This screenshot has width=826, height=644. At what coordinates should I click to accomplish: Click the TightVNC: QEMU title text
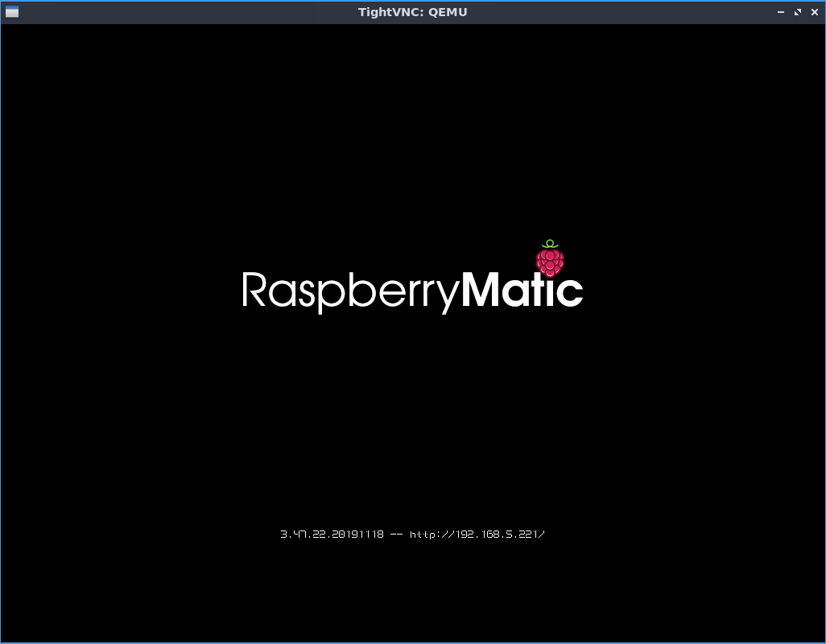pyautogui.click(x=412, y=12)
